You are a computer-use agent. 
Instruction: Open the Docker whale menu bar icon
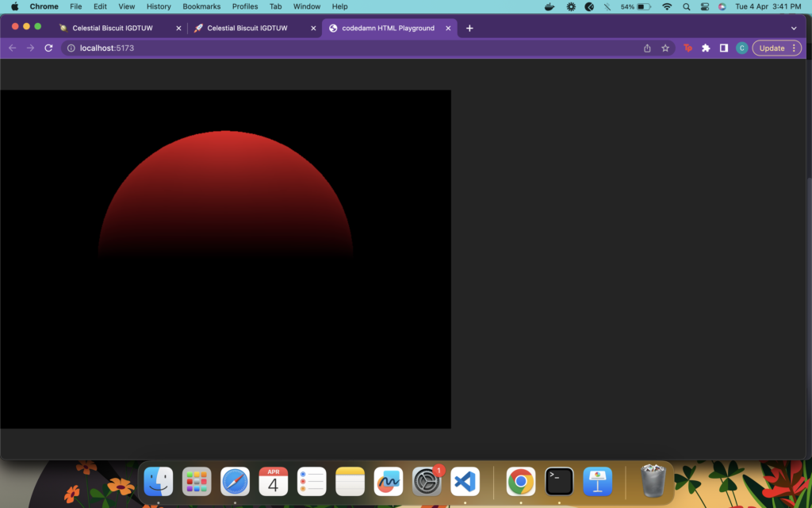coord(550,6)
